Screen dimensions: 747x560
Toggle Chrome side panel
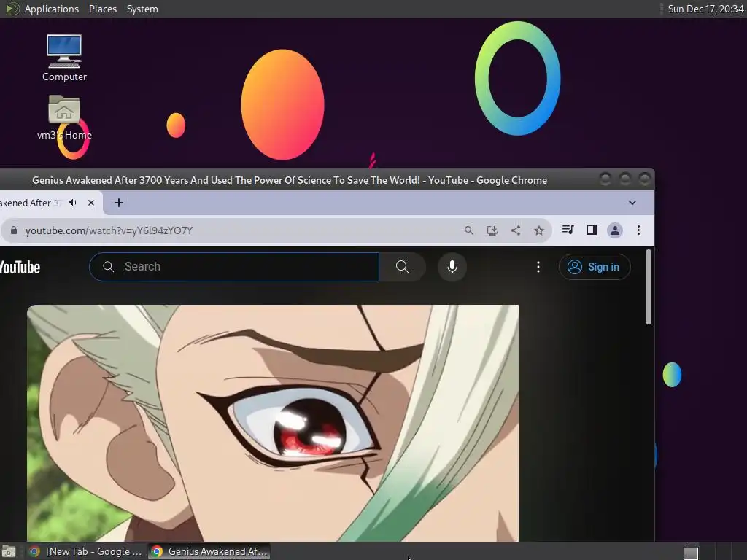591,230
